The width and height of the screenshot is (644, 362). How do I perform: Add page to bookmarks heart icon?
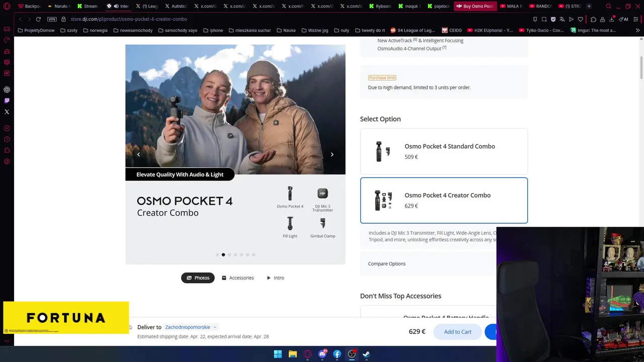(580, 19)
